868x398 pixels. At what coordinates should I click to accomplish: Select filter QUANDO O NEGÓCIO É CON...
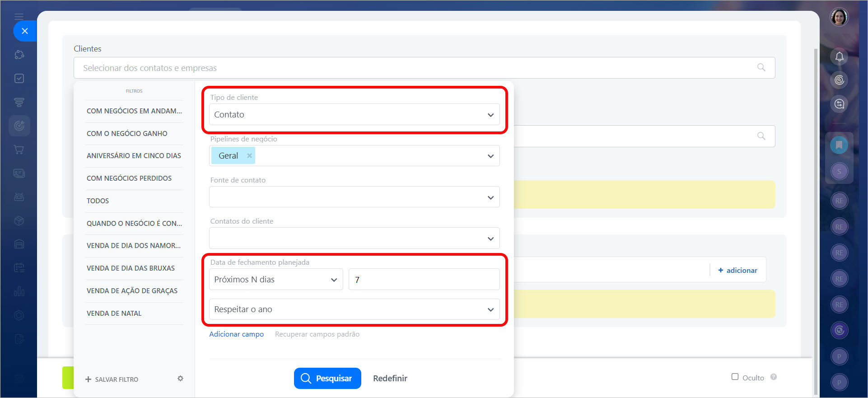tap(134, 224)
